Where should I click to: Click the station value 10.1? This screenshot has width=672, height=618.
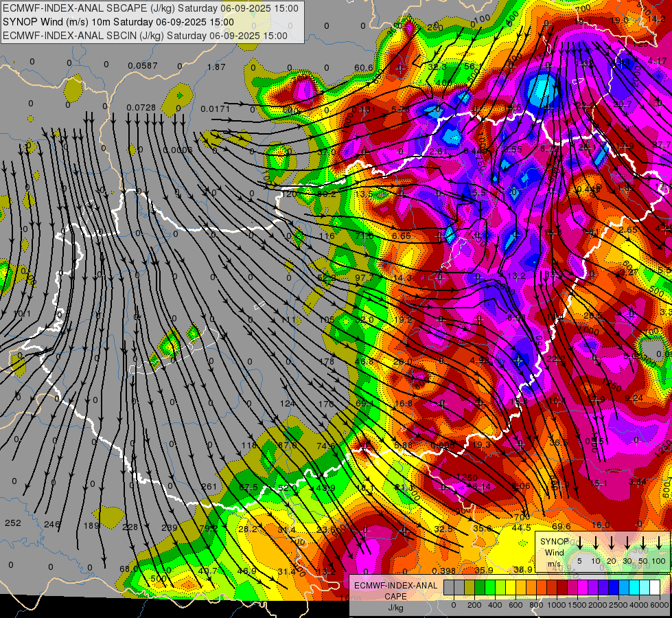22,314
